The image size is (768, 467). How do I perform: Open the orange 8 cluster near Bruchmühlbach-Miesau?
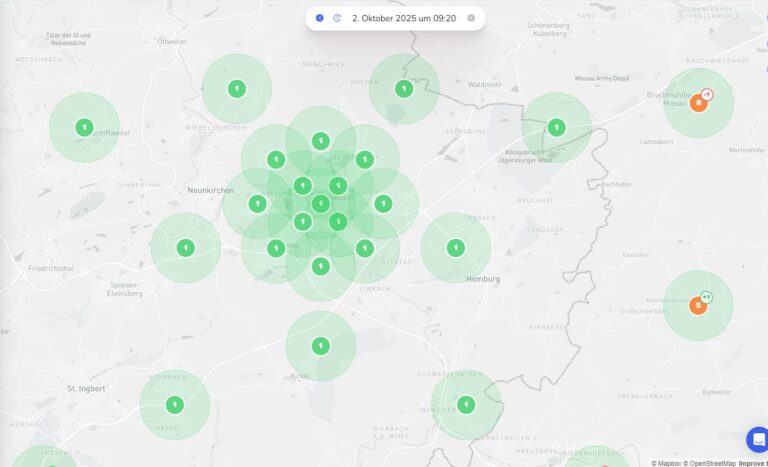pos(698,103)
